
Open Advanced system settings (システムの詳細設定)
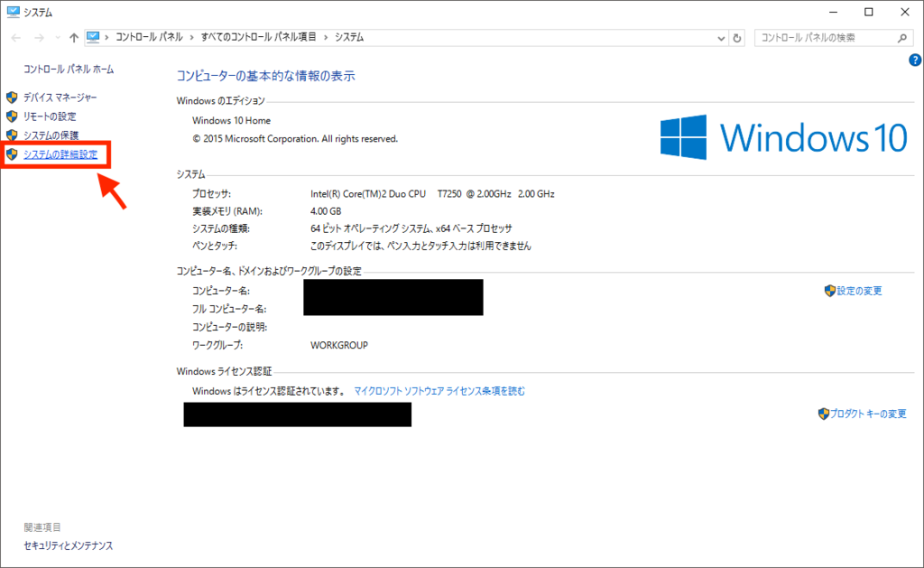click(60, 154)
